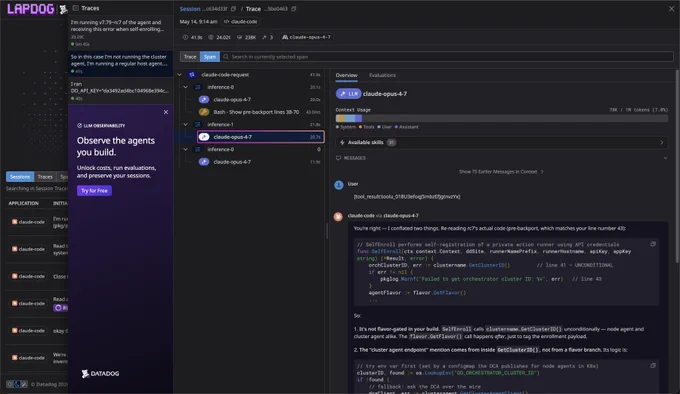Select the claude-code-request span row
The height and width of the screenshot is (394, 680).
coord(249,75)
